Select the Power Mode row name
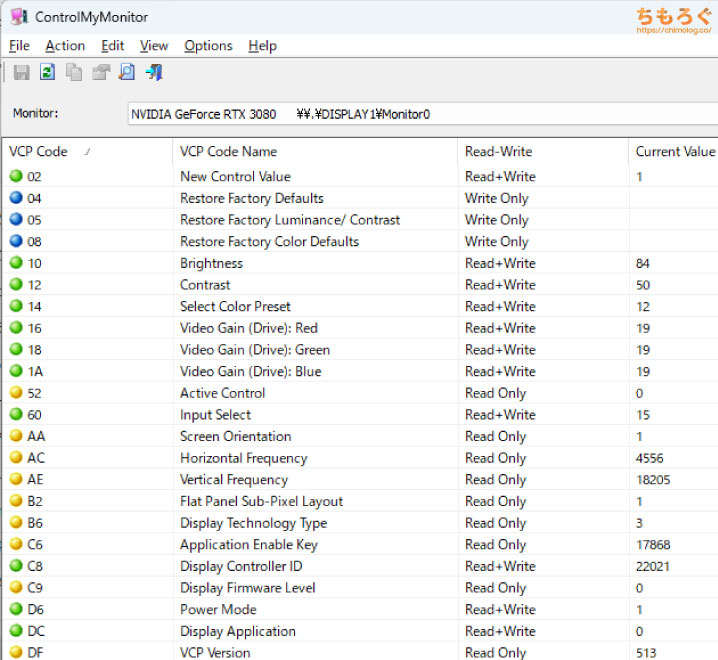Viewport: 718px width, 660px height. tap(218, 609)
